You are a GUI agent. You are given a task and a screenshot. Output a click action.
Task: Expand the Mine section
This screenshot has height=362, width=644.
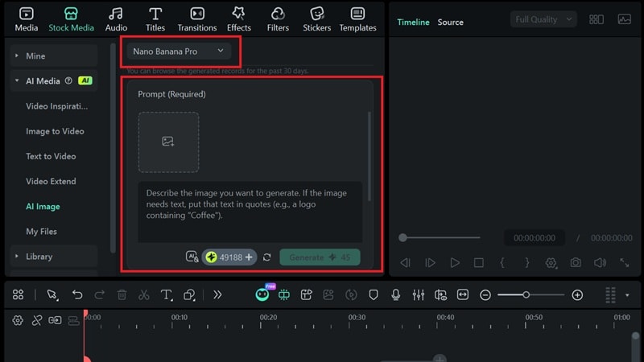click(x=54, y=56)
